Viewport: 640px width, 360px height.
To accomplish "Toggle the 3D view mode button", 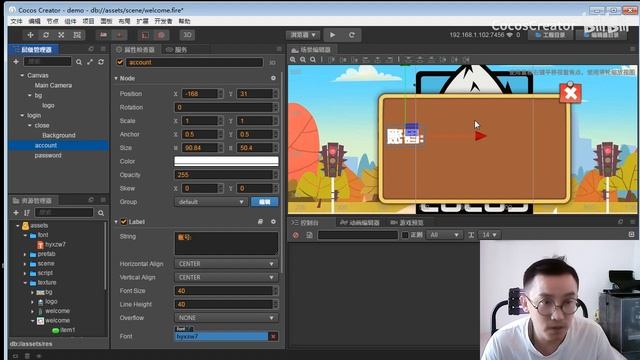I will coord(187,35).
